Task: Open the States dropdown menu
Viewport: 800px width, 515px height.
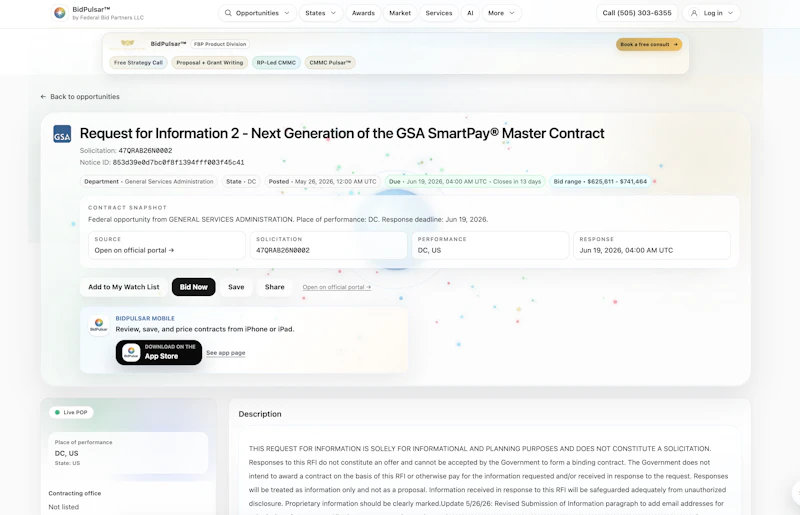Action: coord(320,13)
